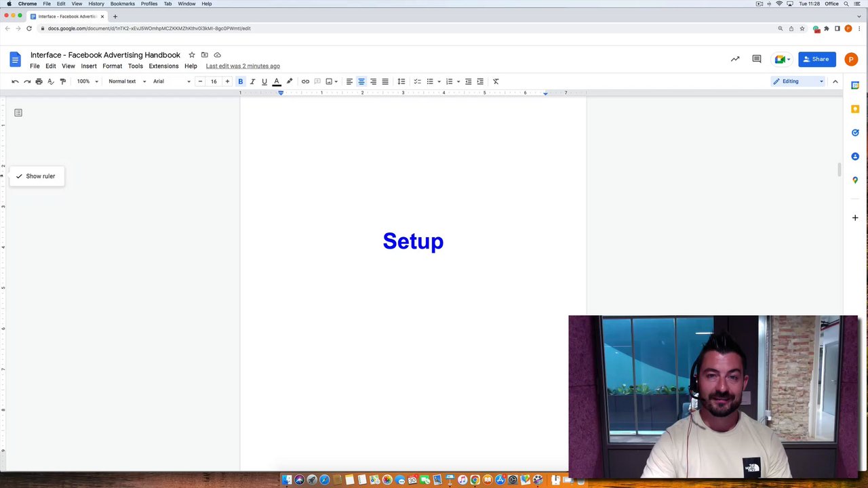Screen dimensions: 868x488
Task: Open the Editing mode dropdown
Action: tap(798, 81)
